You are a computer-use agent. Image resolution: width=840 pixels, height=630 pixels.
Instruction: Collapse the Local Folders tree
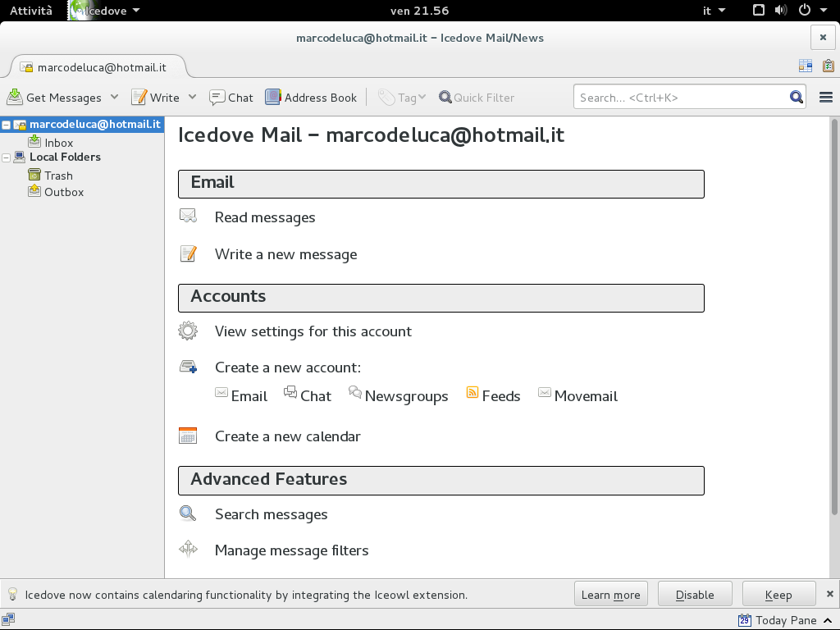[x=6, y=157]
